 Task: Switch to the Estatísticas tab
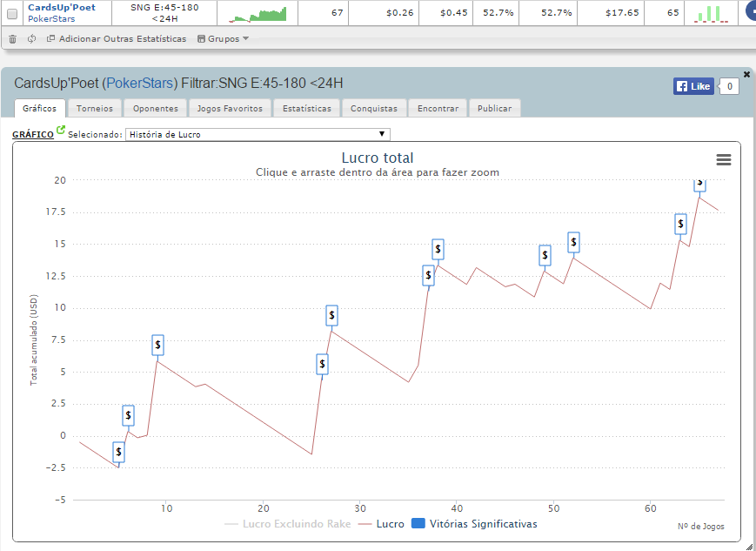tap(306, 108)
